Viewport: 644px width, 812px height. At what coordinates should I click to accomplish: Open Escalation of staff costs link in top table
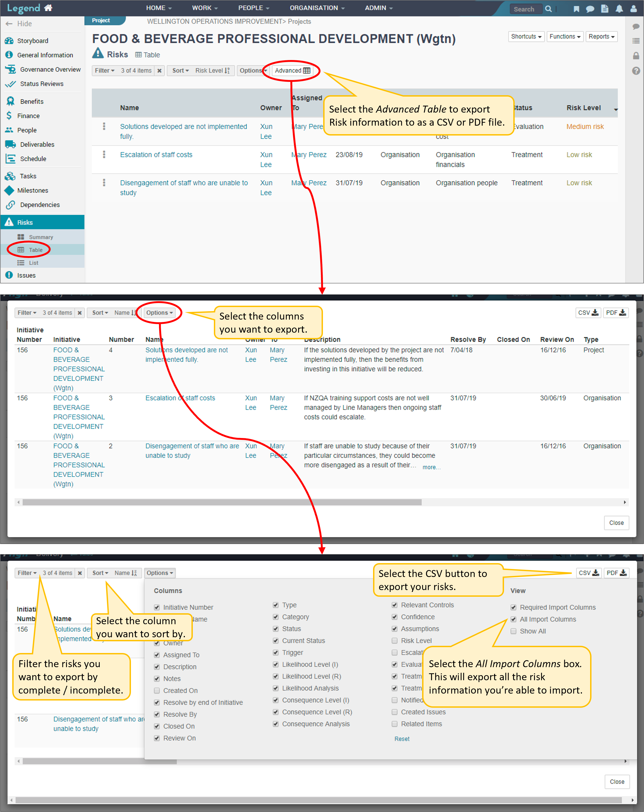click(156, 154)
